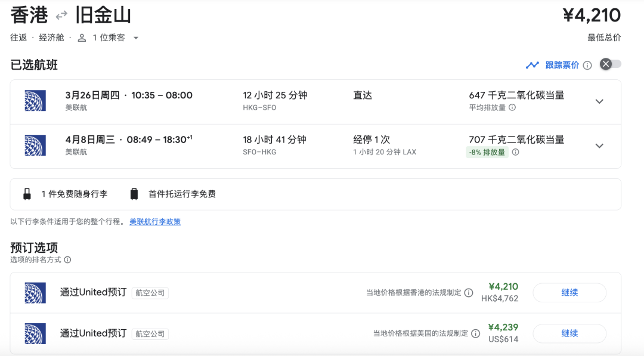Screen dimensions: 644x356
Task: Click the swap arrows between 香港 and 旧金山
Action: point(61,16)
